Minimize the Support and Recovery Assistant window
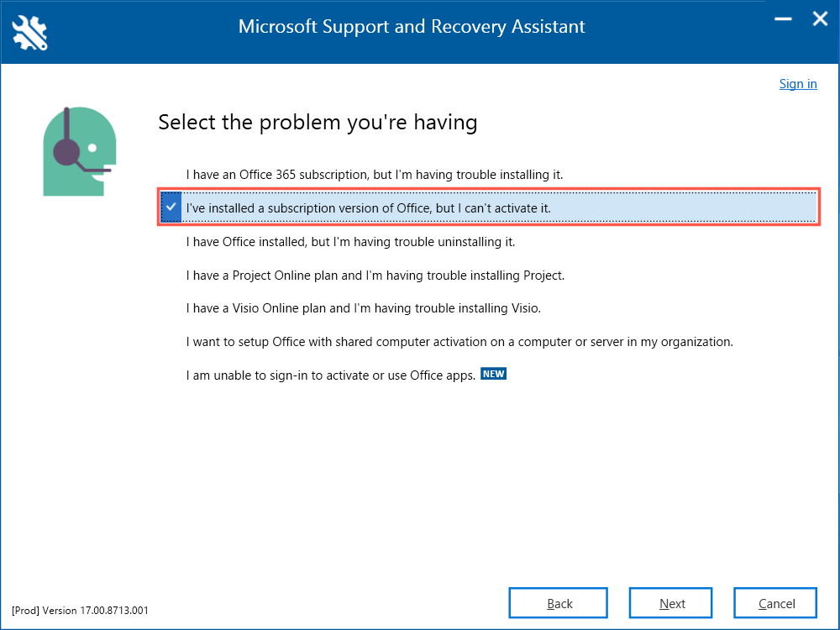 coord(782,19)
